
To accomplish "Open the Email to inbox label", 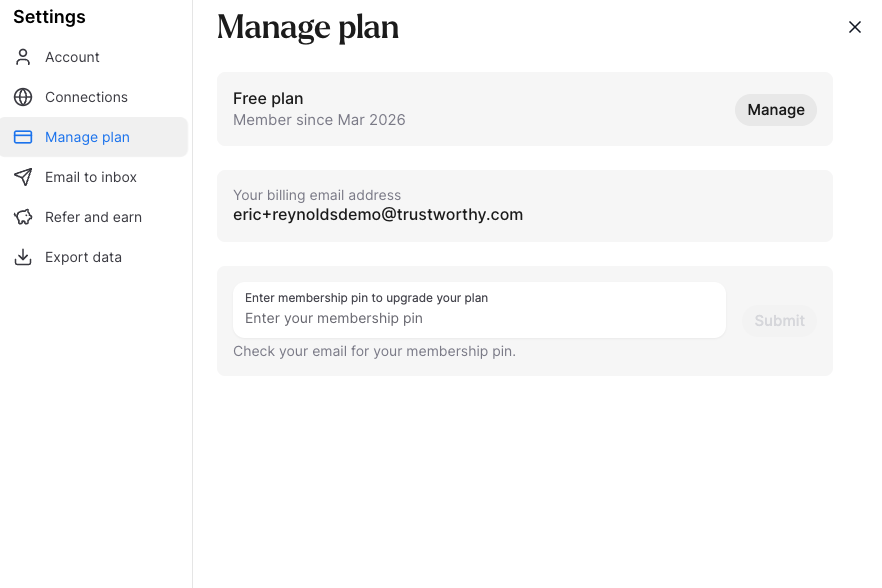I will [x=91, y=177].
